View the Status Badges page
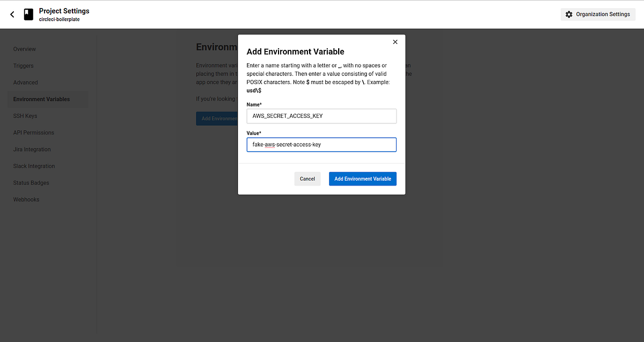Image resolution: width=644 pixels, height=342 pixels. (31, 182)
